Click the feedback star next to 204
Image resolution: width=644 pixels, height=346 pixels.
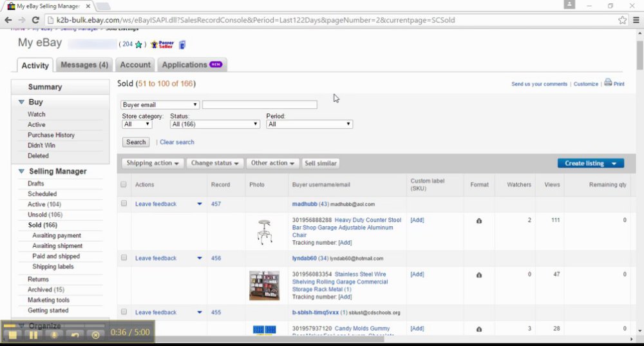click(x=139, y=44)
